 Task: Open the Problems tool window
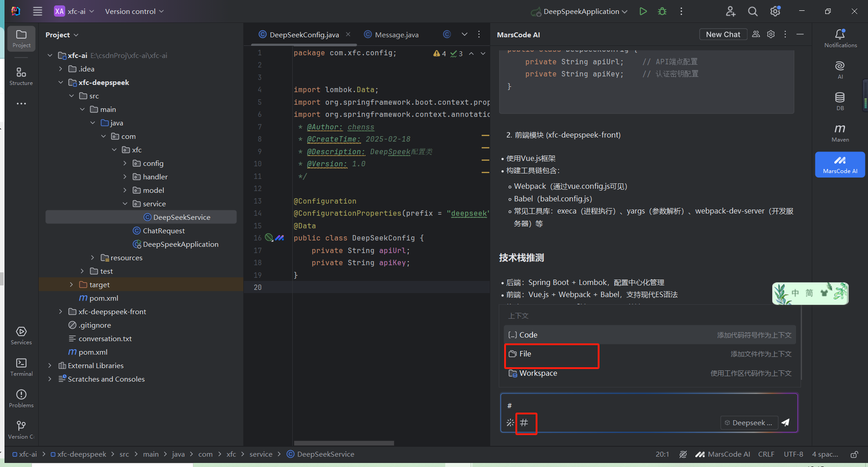click(x=21, y=399)
